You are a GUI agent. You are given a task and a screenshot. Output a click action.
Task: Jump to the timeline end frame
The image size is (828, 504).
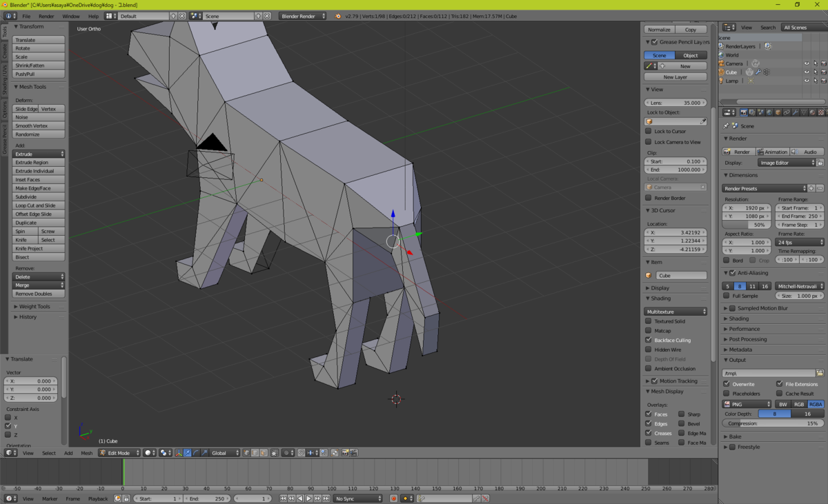coord(325,498)
